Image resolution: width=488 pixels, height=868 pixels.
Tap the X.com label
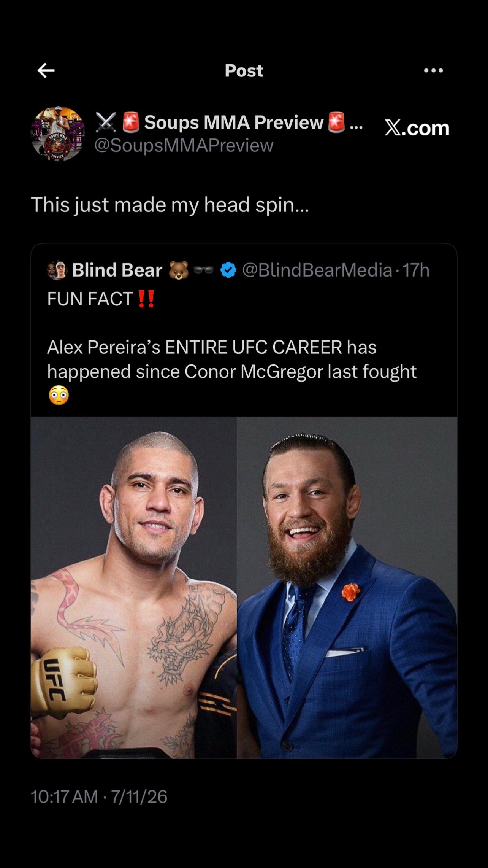click(x=417, y=128)
